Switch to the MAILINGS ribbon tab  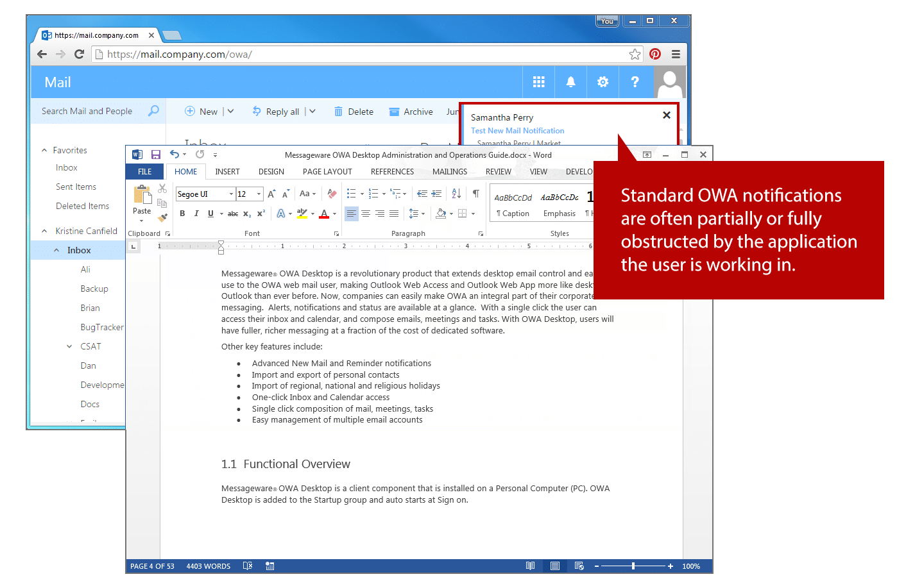point(449,171)
